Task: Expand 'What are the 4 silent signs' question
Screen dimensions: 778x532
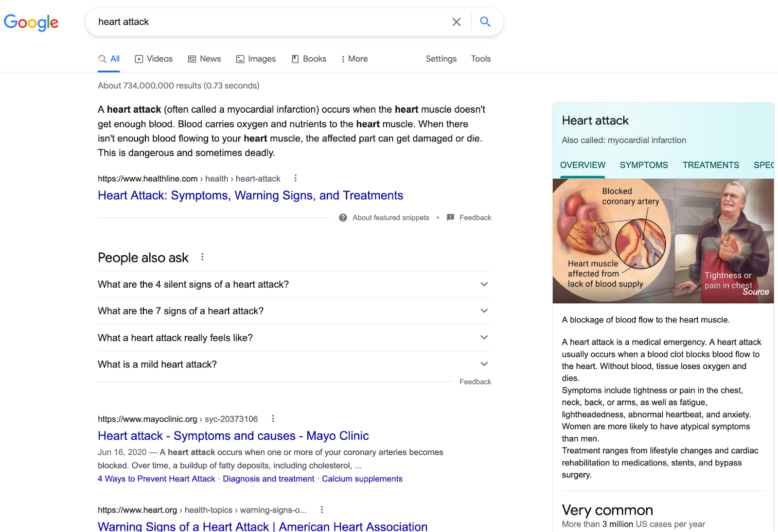Action: [x=294, y=284]
